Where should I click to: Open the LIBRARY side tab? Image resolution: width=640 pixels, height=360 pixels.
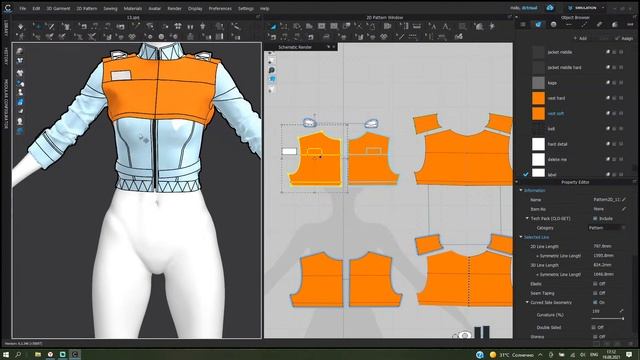[6, 29]
